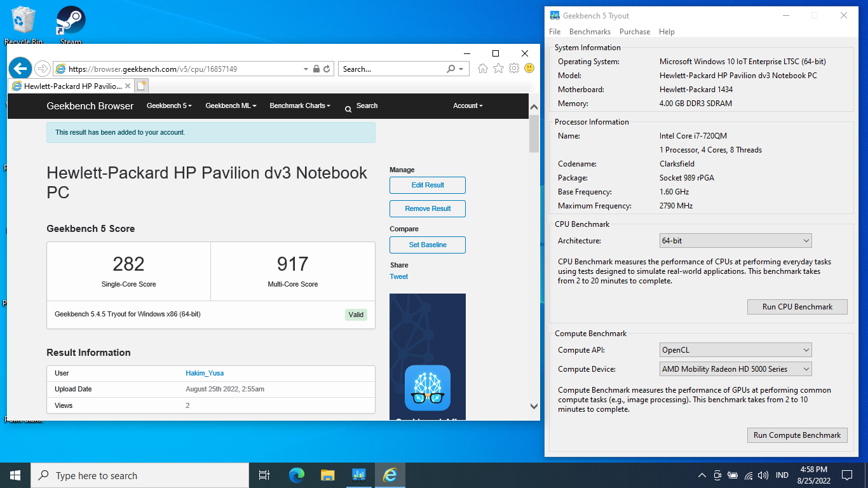Click the browser vertical scrollbar thumb
Viewport: 868px width, 488px height.
point(534,134)
